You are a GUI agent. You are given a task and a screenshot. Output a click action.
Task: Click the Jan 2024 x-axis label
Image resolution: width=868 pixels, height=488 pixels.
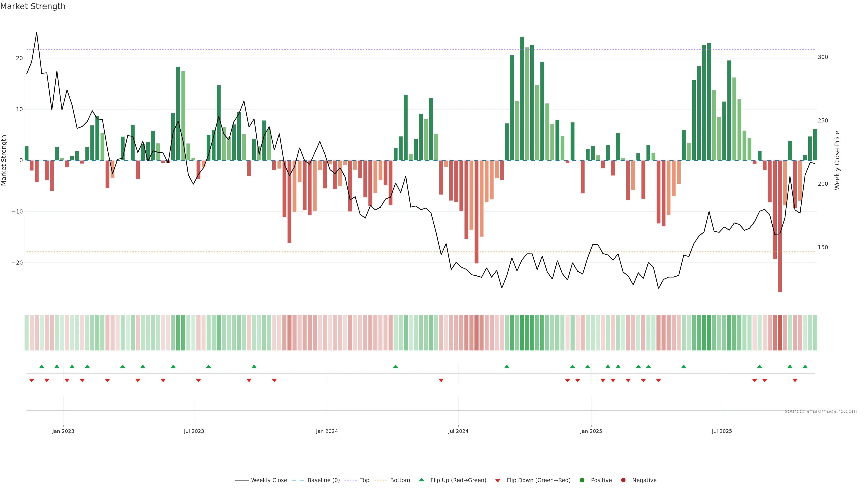[x=326, y=431]
